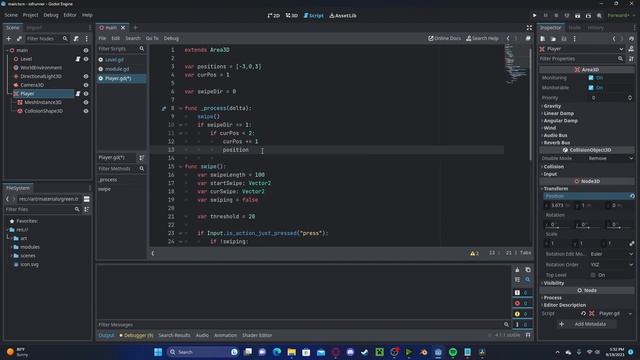The height and width of the screenshot is (360, 640).
Task: Click the Search Help button
Action: click(482, 38)
